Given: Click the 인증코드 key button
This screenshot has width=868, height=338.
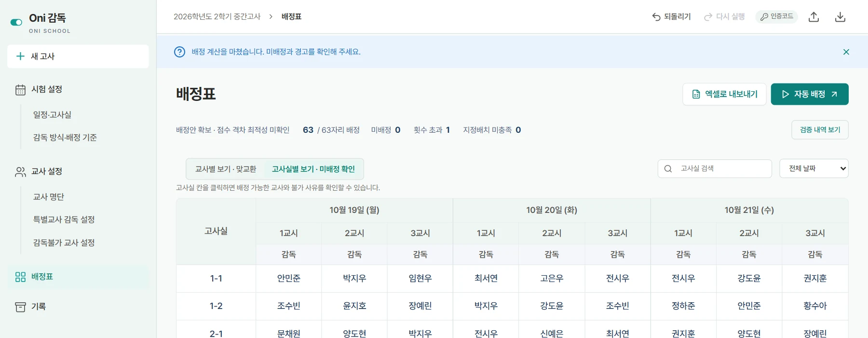Looking at the screenshot, I should click(777, 17).
